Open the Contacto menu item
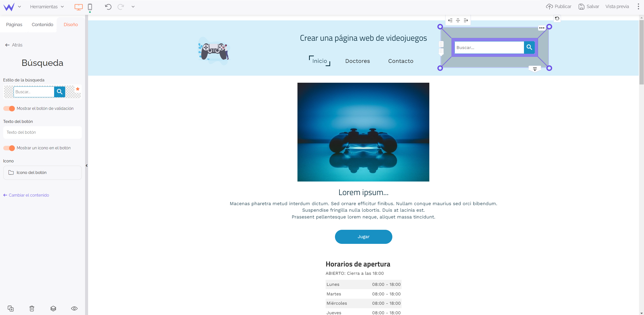 [401, 61]
